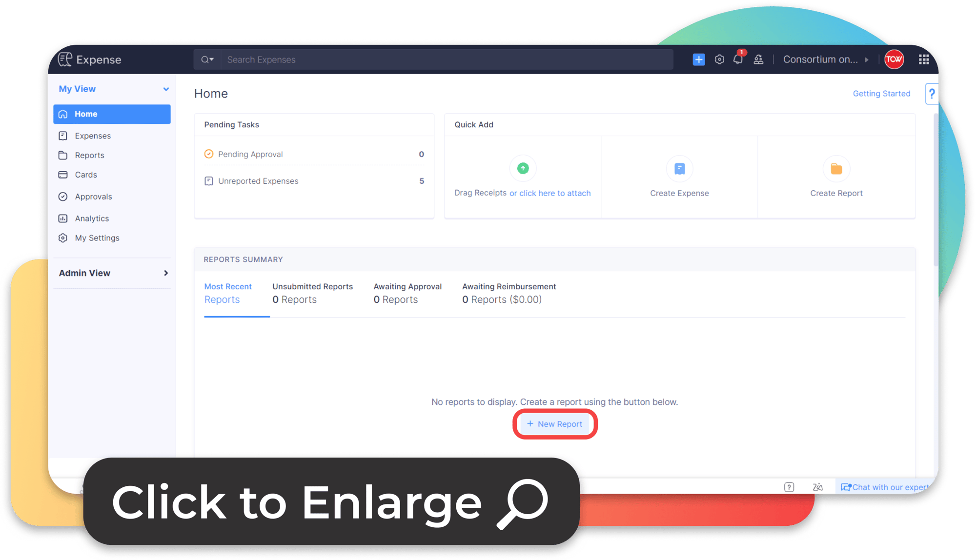Open notifications via the bell icon
The height and width of the screenshot is (560, 976).
(x=737, y=59)
